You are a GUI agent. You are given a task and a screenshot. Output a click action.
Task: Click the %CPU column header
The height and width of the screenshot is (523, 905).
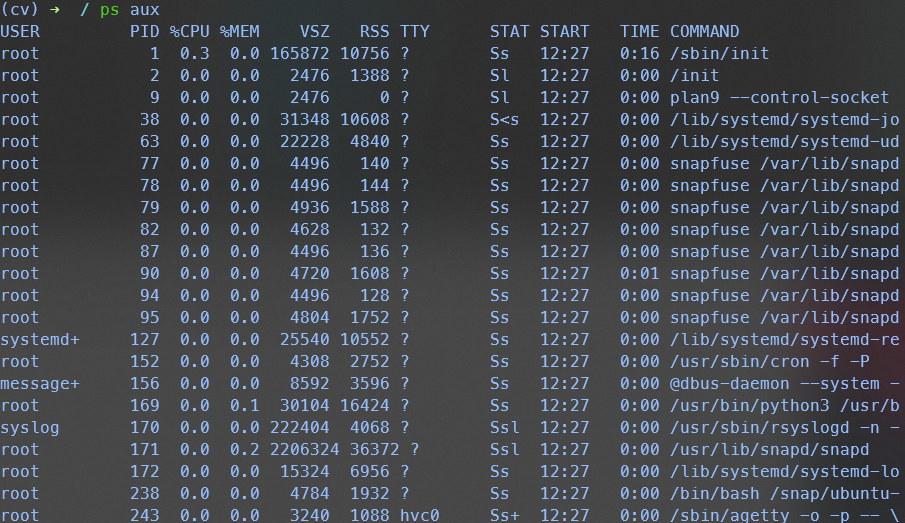189,31
